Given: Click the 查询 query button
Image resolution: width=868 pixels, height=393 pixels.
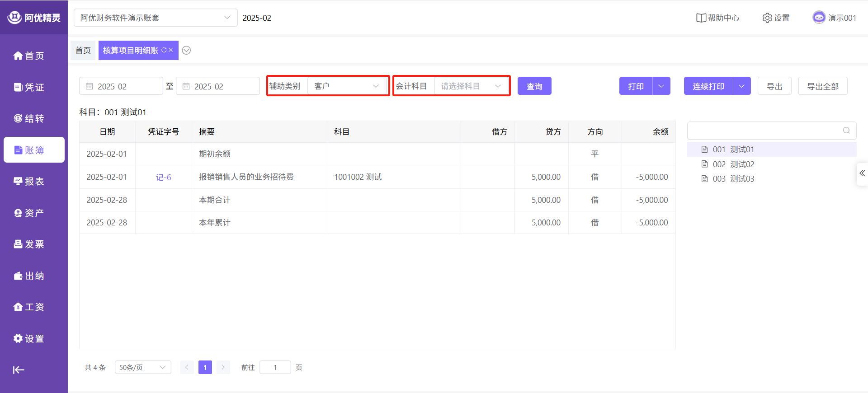Looking at the screenshot, I should point(534,86).
